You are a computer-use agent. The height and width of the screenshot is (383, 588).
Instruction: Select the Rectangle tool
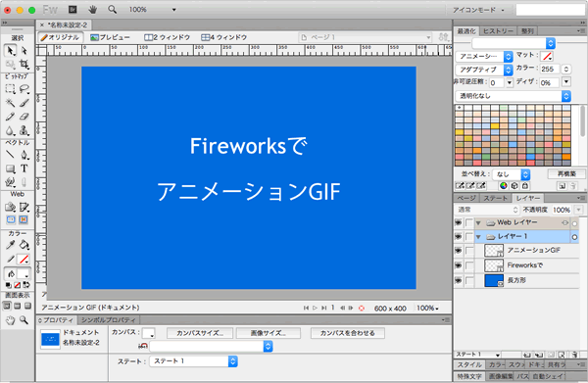(x=10, y=168)
